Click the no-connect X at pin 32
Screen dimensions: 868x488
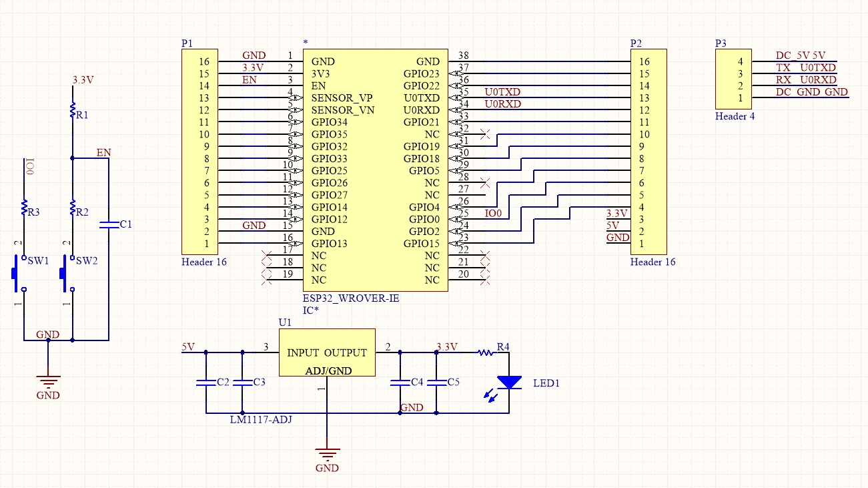[x=485, y=134]
